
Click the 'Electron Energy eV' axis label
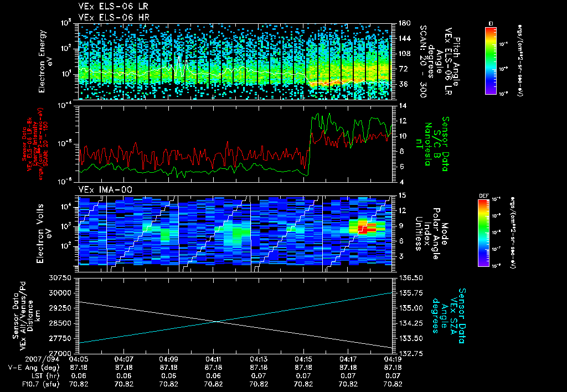pyautogui.click(x=45, y=61)
